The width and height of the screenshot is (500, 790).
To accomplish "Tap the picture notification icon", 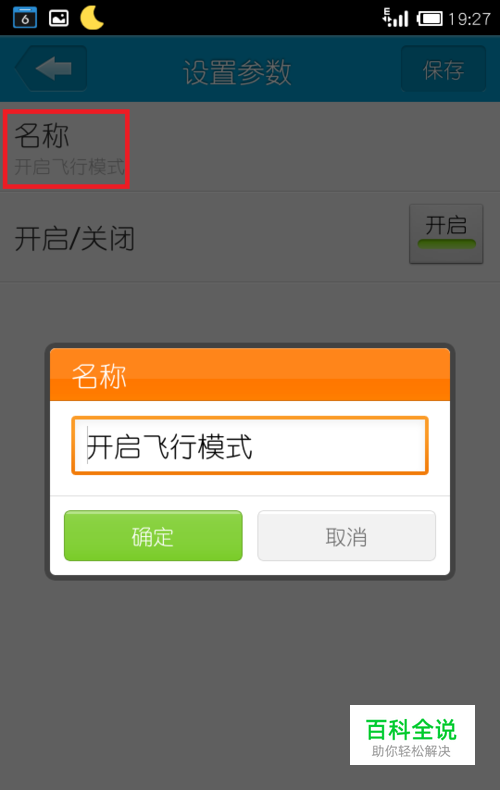I will [58, 18].
